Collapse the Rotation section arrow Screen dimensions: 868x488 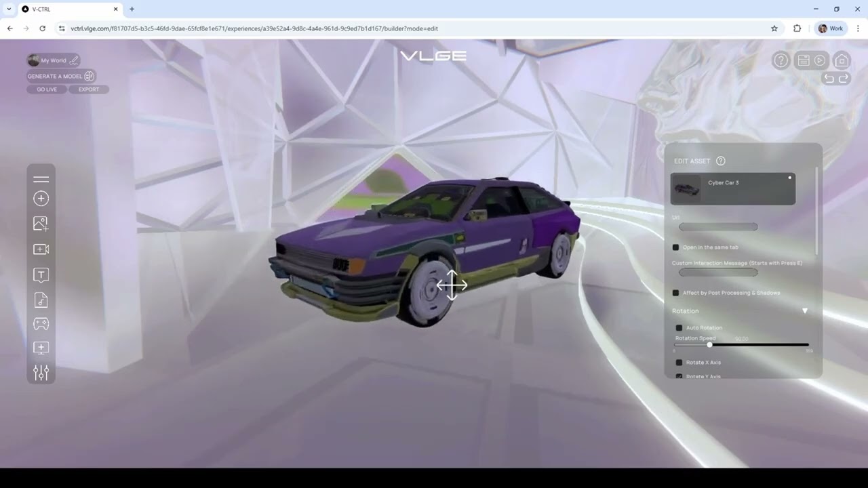coord(805,311)
